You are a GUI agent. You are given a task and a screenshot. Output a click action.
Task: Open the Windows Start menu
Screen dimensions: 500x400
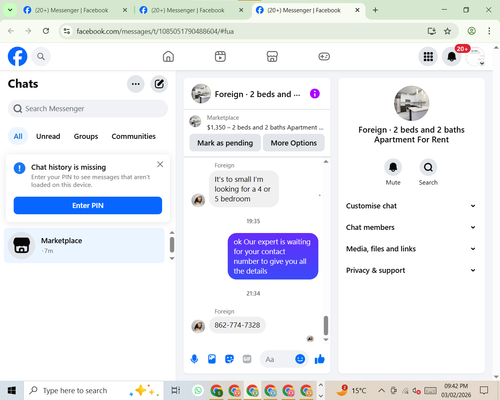12,390
